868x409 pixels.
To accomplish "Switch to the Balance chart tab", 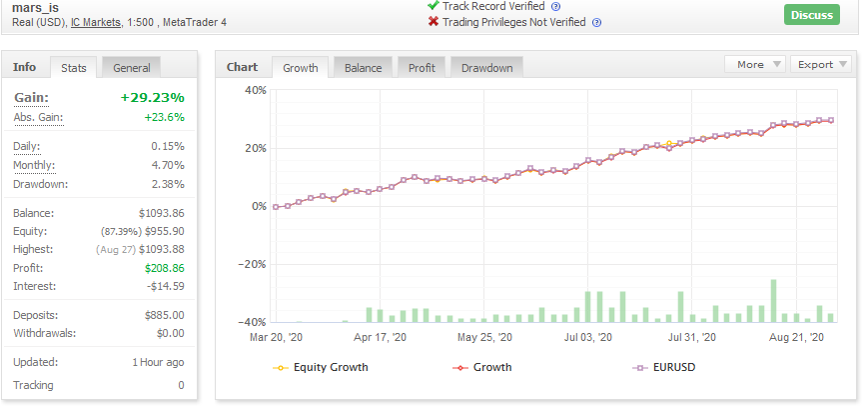I will pos(363,68).
